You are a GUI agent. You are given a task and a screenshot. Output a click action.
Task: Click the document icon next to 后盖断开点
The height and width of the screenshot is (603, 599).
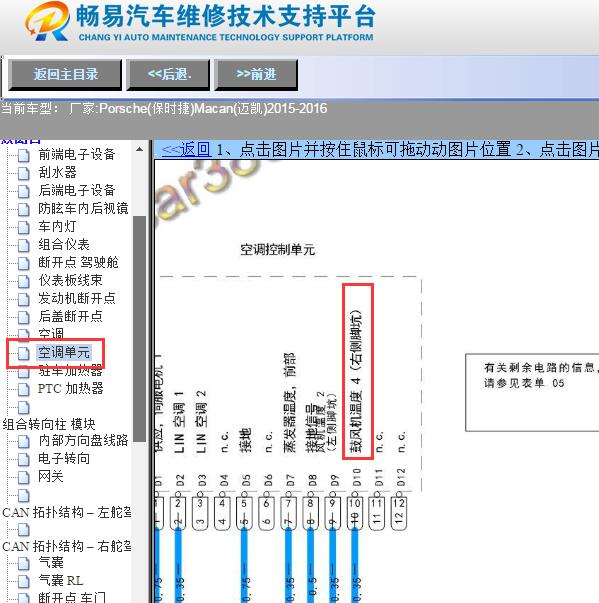tap(23, 317)
